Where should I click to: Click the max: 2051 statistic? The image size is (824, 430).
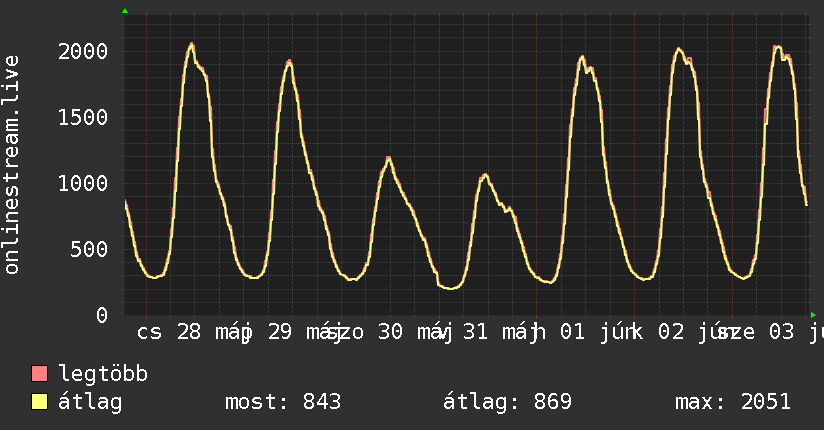pos(733,402)
